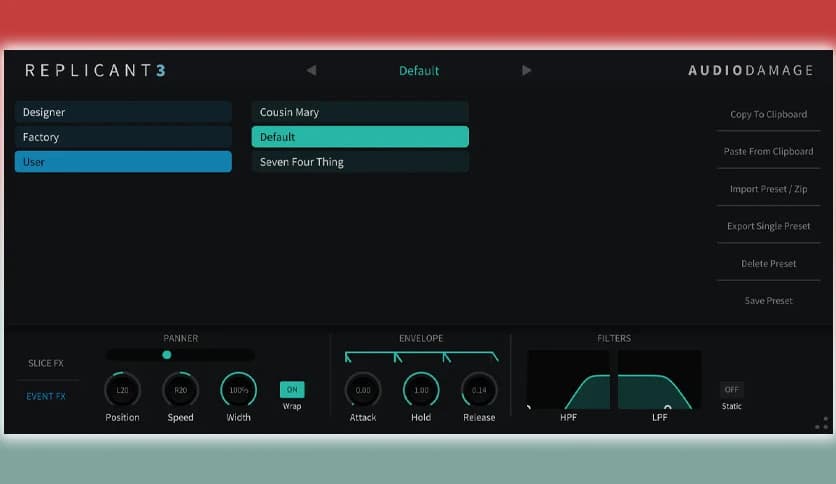Click the REPLICANT 3 logo

[x=96, y=70]
